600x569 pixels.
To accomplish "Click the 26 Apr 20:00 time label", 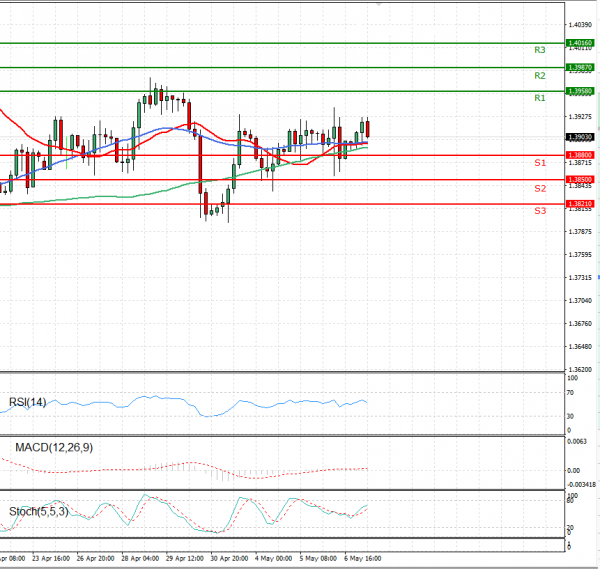I will click(x=95, y=559).
